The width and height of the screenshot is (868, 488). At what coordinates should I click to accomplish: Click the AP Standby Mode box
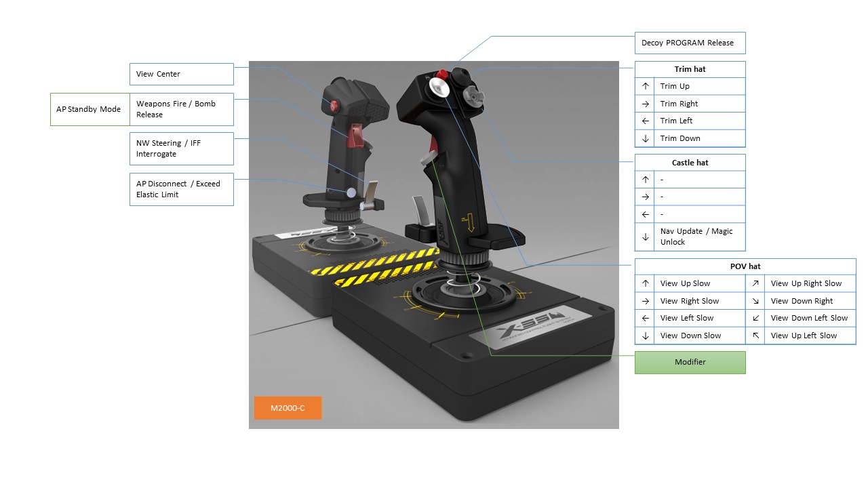click(x=90, y=109)
